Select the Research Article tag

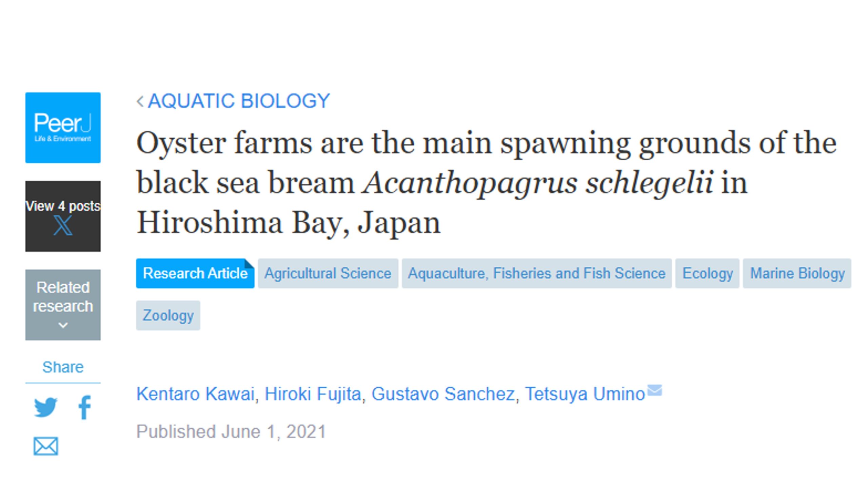click(195, 273)
